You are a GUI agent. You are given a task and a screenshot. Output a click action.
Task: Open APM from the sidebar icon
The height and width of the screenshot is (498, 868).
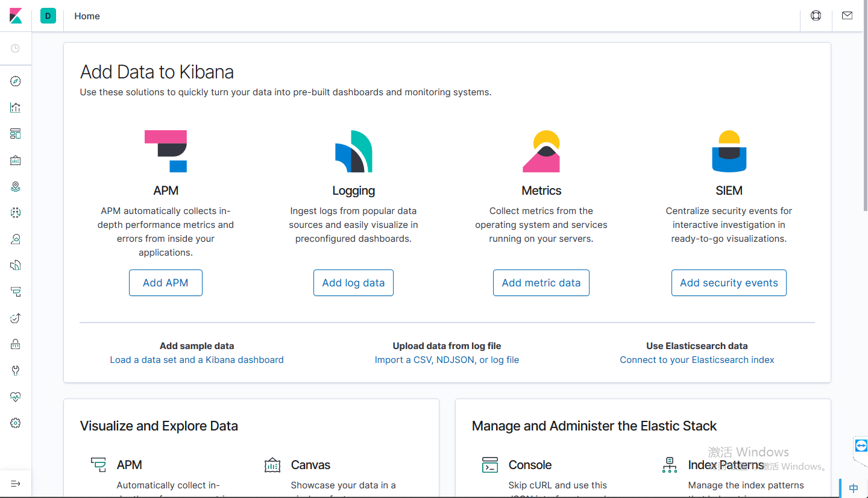pyautogui.click(x=16, y=292)
